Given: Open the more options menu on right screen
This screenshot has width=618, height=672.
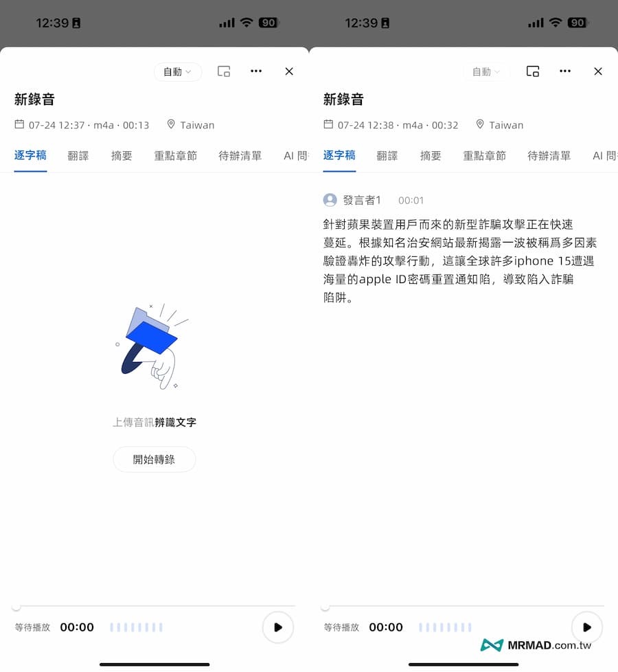Looking at the screenshot, I should pos(565,71).
